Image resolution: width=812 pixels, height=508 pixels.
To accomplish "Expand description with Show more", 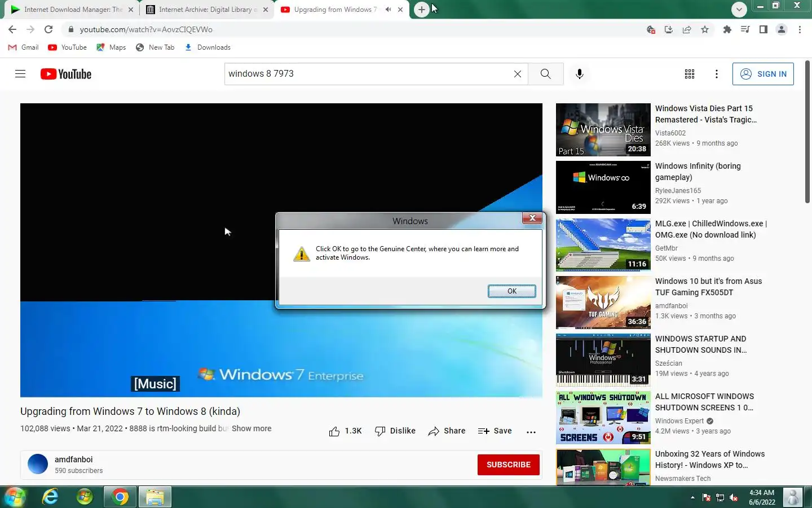I will coord(251,428).
